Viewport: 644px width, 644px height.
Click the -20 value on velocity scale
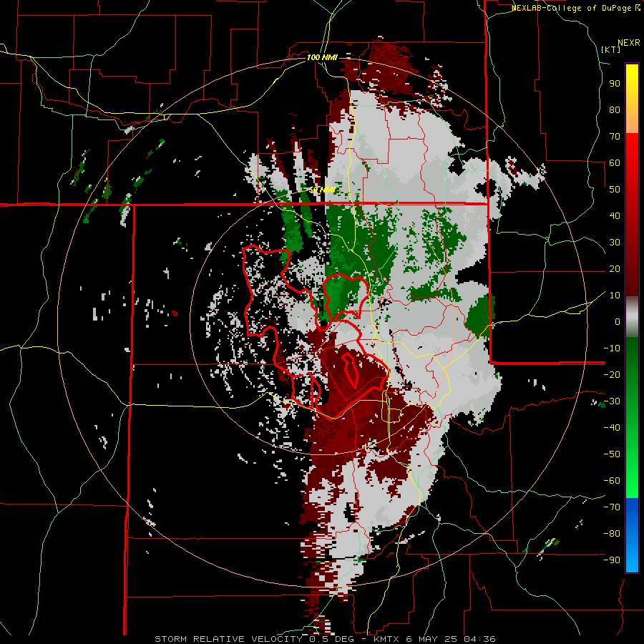point(612,374)
